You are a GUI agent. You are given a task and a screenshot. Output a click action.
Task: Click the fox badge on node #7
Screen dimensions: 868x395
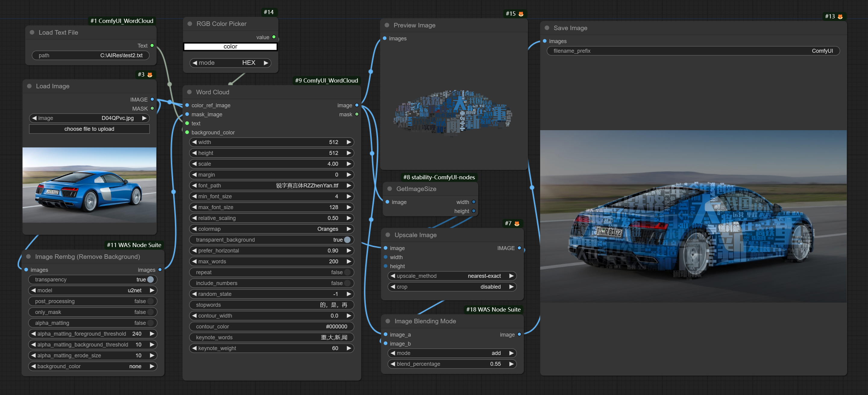[x=517, y=223]
